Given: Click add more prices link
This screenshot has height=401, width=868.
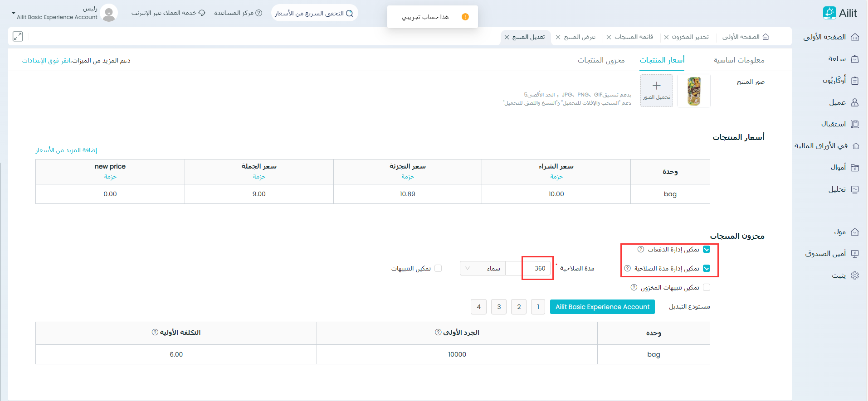Looking at the screenshot, I should pyautogui.click(x=66, y=150).
